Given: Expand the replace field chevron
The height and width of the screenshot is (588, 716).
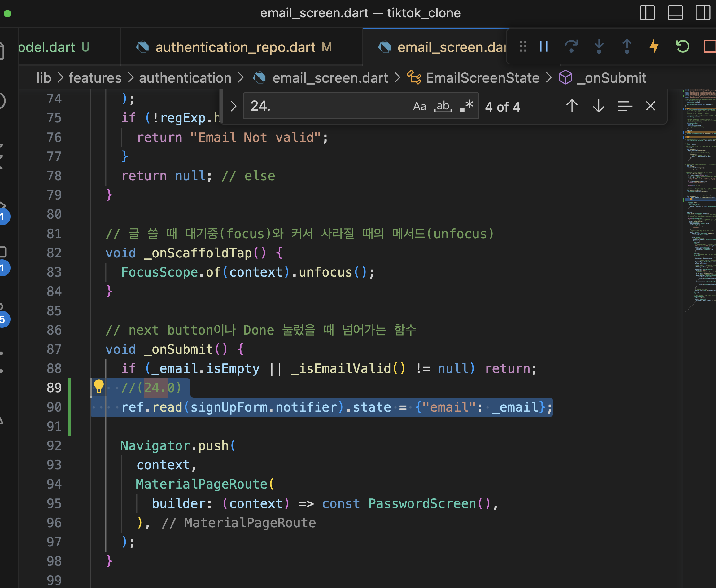Looking at the screenshot, I should [233, 106].
